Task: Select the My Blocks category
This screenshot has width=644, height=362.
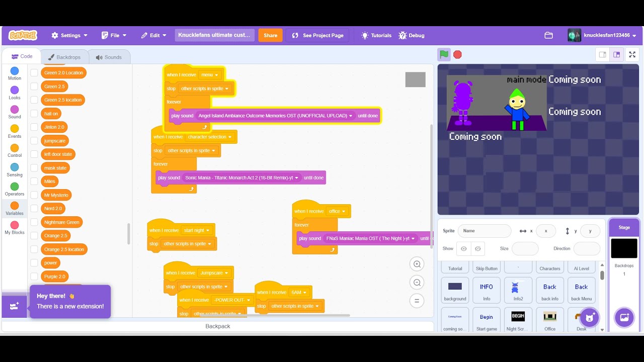Action: (15, 228)
